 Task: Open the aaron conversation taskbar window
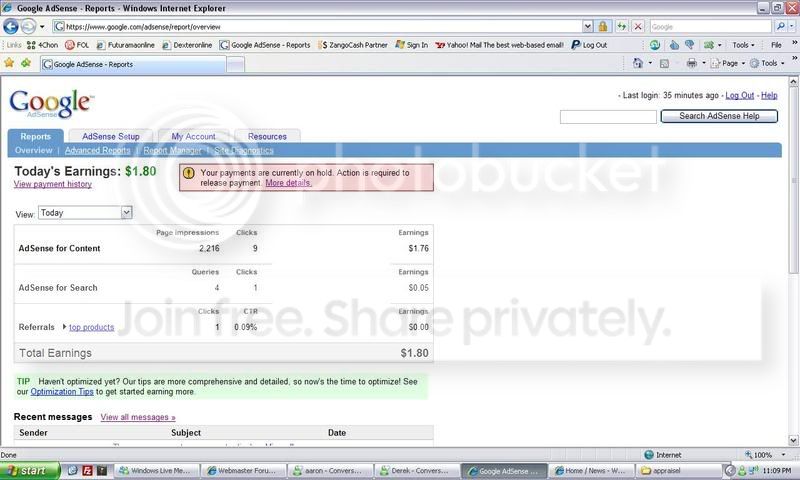(330, 470)
